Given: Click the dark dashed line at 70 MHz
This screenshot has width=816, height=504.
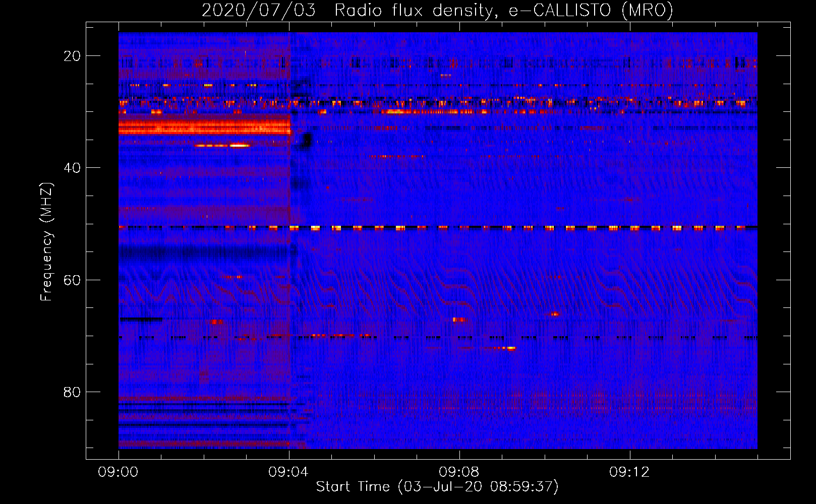Looking at the screenshot, I should pos(438,337).
